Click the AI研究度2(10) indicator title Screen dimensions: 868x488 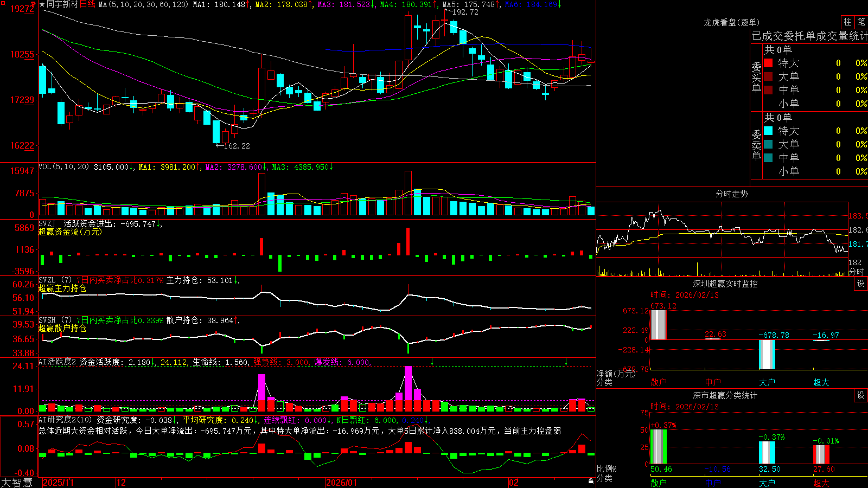(x=65, y=420)
